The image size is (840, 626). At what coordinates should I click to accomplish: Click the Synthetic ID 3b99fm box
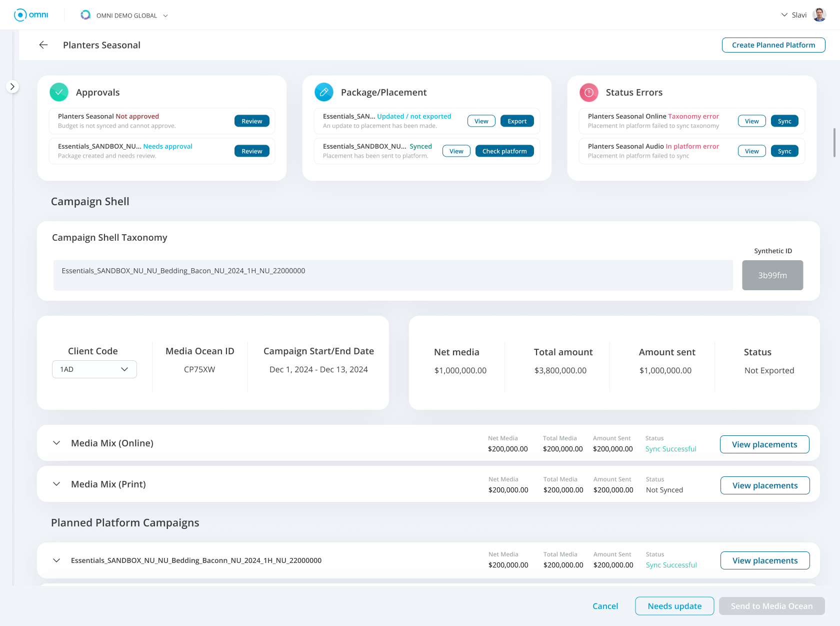pyautogui.click(x=772, y=275)
